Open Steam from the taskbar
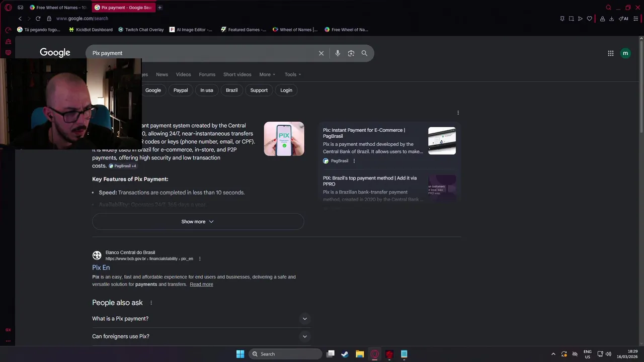 pos(345,354)
